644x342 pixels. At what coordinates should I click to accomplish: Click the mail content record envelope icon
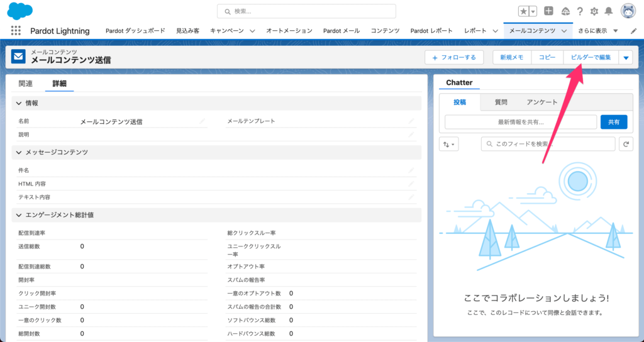18,57
